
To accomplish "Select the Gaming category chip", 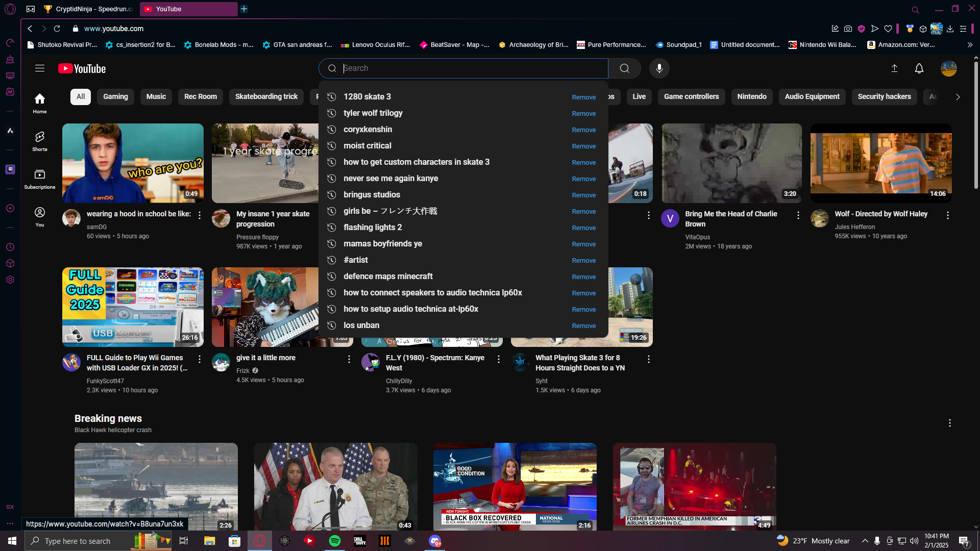I will coord(115,96).
